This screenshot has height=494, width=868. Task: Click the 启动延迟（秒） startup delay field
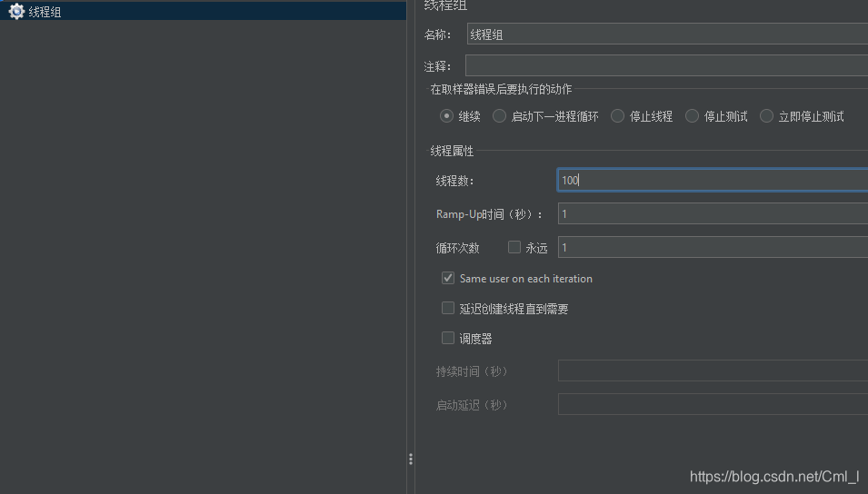click(713, 404)
